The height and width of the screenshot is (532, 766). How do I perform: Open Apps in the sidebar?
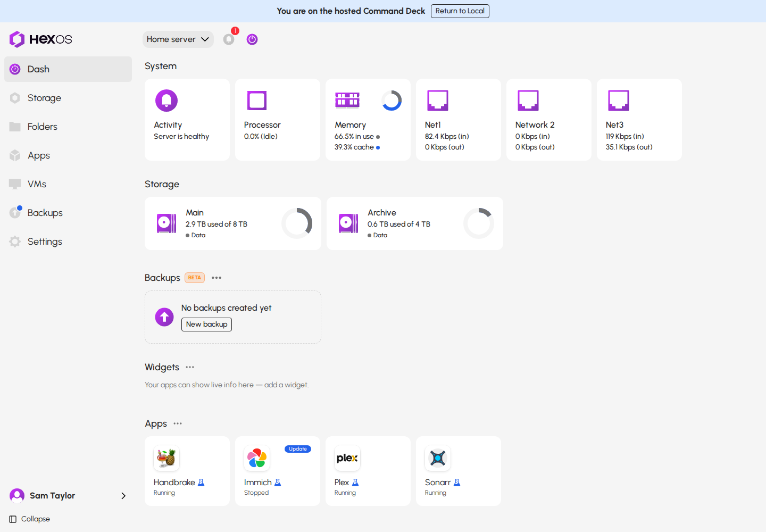[68, 155]
